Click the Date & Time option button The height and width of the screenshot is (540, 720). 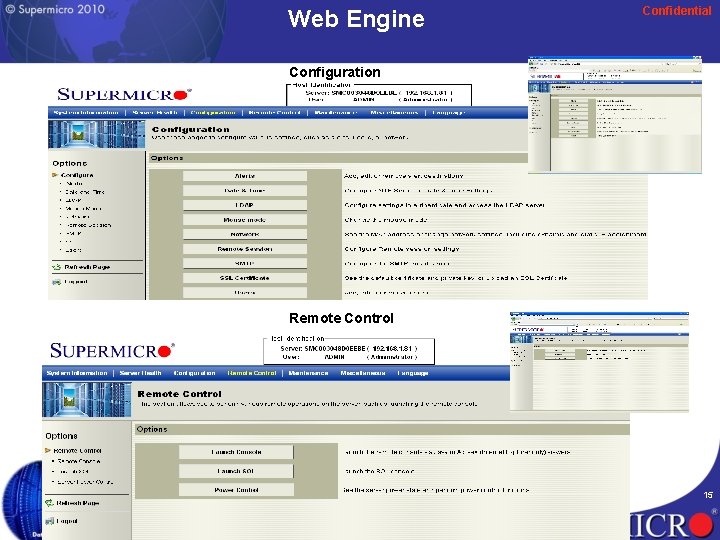point(245,191)
